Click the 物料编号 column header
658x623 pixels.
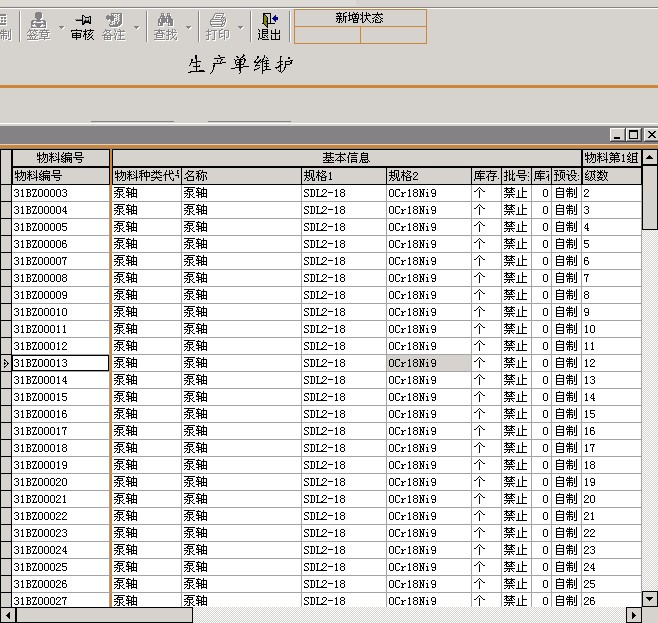pos(60,175)
